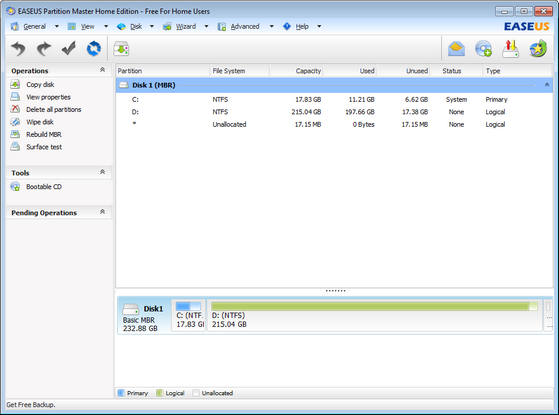Click the Undo arrow toolbar icon
Viewport: 559px width, 415px height.
pyautogui.click(x=18, y=48)
